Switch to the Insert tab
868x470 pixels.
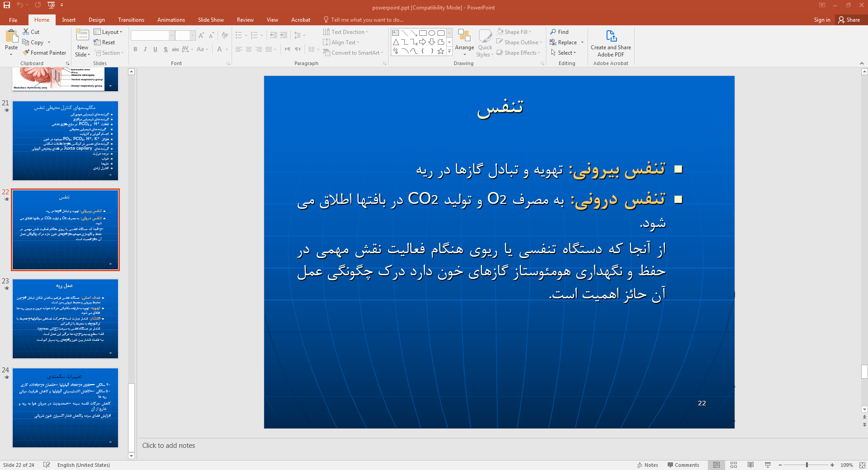[x=69, y=20]
